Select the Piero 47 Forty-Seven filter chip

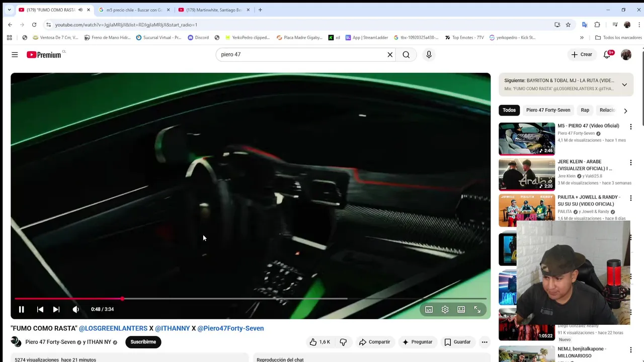coord(548,110)
